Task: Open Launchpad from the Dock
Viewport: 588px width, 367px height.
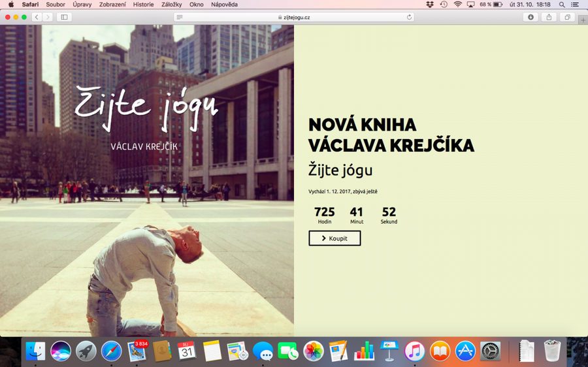Action: pos(86,351)
